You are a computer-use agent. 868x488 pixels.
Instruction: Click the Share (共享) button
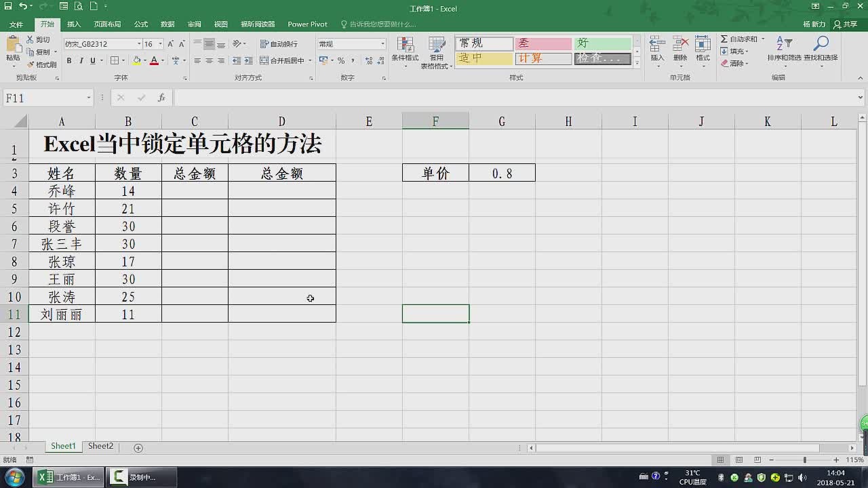846,24
